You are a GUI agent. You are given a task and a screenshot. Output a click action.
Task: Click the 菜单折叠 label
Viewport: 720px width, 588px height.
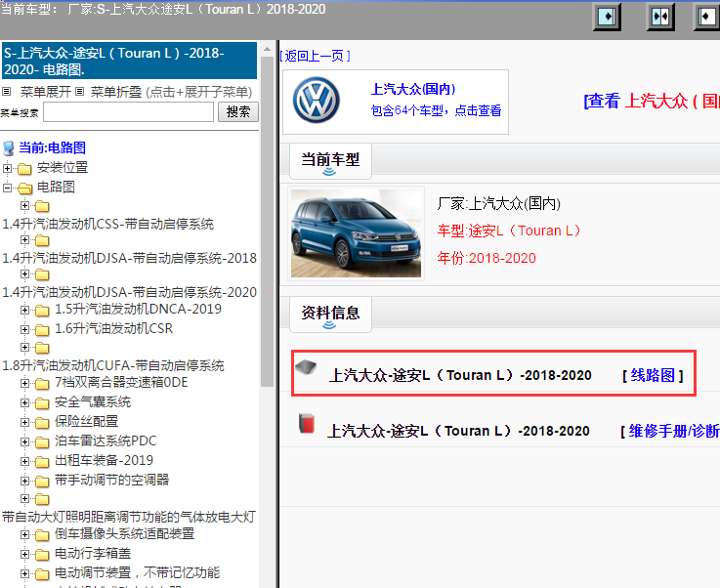[116, 92]
